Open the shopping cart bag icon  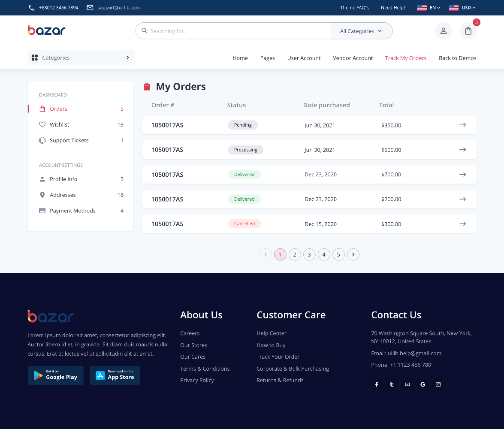click(468, 31)
